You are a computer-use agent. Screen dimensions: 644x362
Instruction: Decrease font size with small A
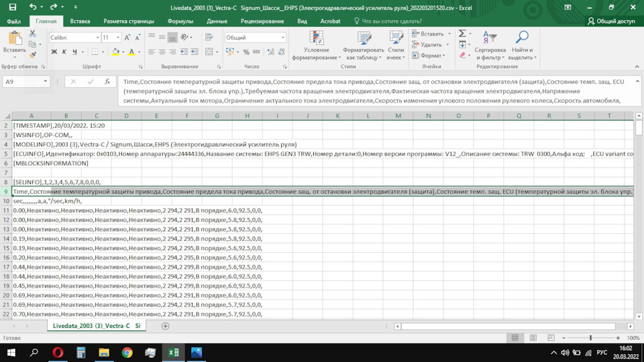click(x=138, y=38)
